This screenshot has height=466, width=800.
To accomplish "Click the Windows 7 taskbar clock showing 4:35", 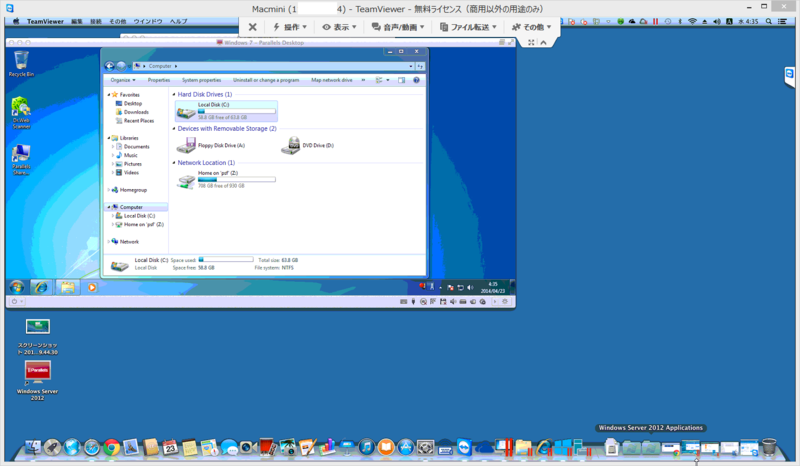I will [x=492, y=287].
